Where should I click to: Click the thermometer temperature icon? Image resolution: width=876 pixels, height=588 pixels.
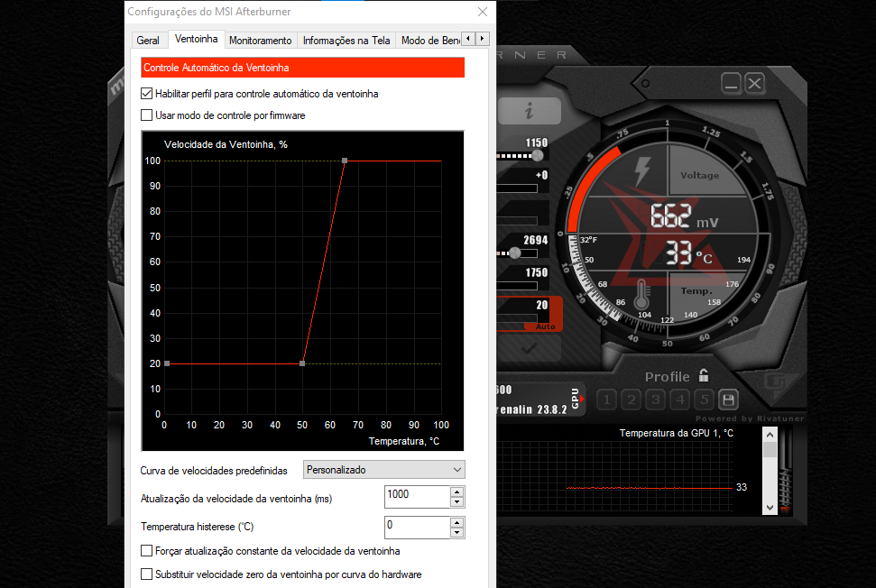click(x=641, y=294)
